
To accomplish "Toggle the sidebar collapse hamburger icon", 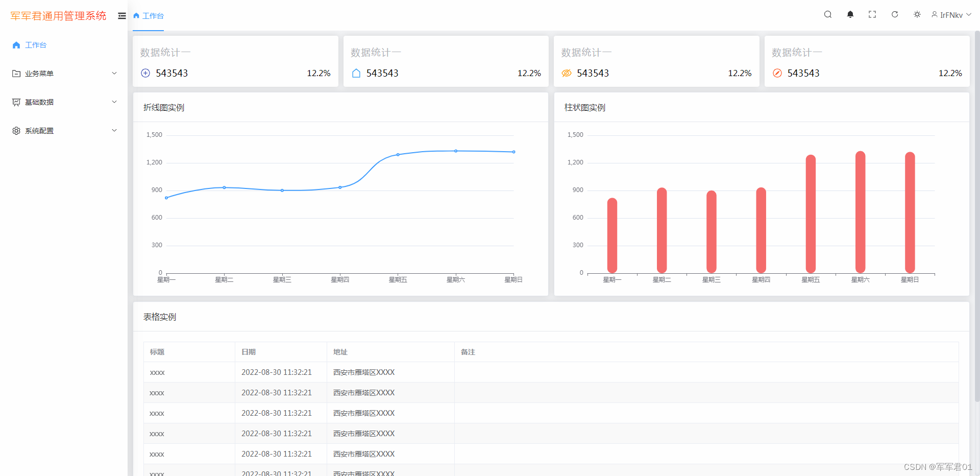I will (x=121, y=16).
